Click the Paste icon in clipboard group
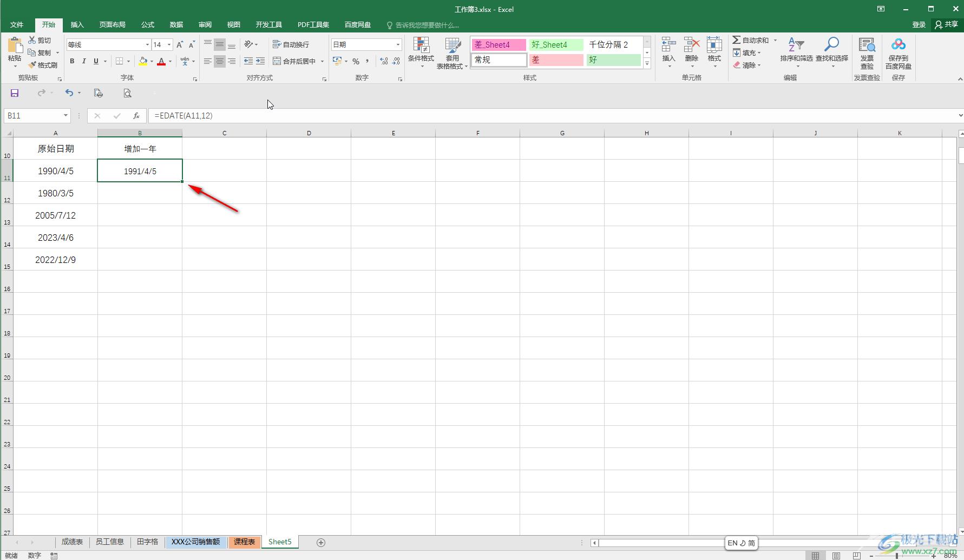964x560 pixels. pos(15,45)
